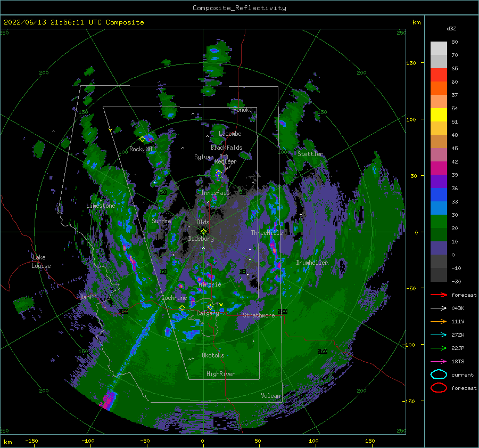Click the orange 111V arrow legend icon

[439, 321]
